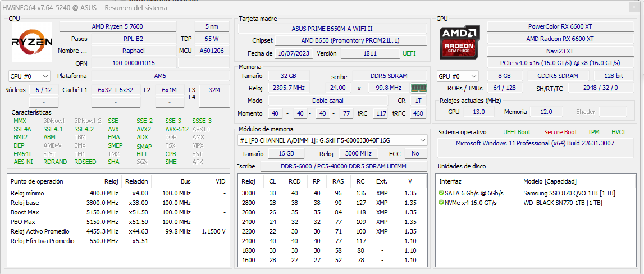
Task: Click the Secure Boot status label
Action: [560, 132]
